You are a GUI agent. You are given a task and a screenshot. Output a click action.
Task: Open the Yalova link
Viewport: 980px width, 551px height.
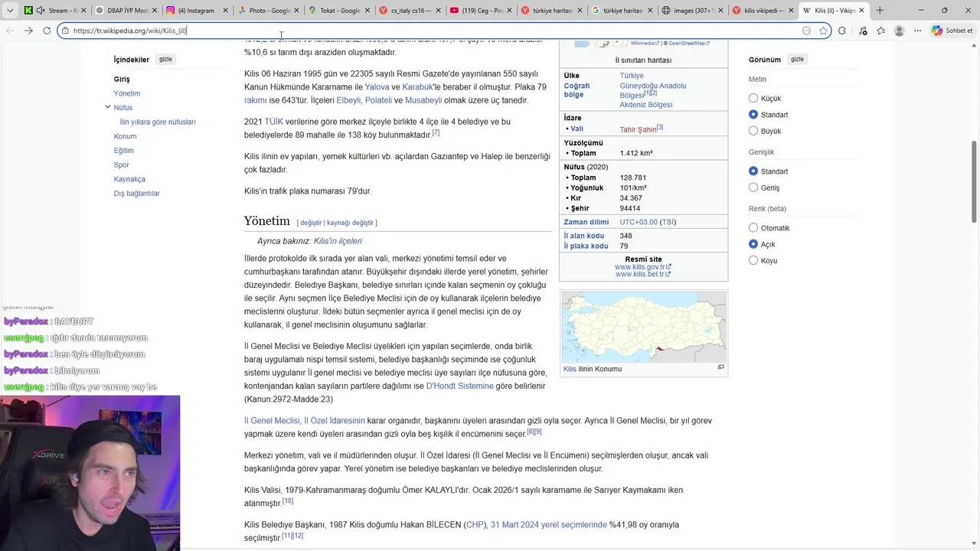[x=377, y=87]
